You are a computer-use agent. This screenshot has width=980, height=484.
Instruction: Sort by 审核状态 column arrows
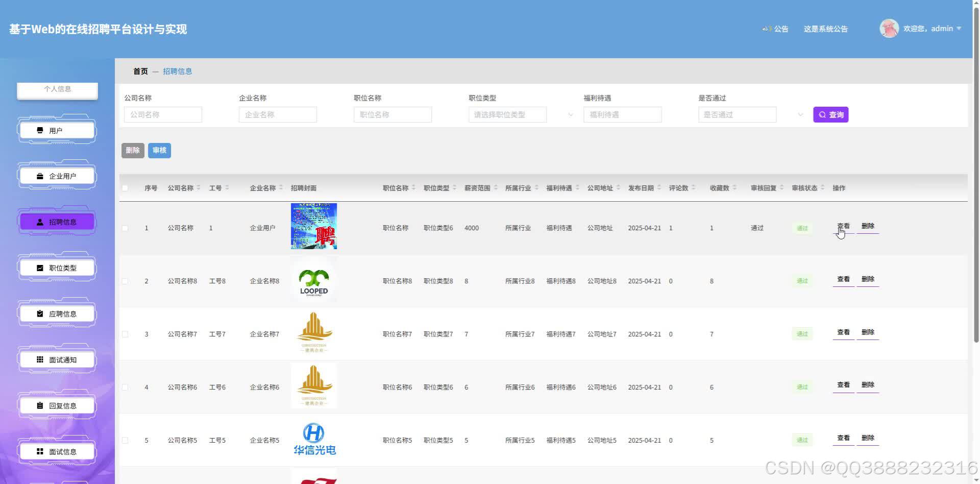[822, 188]
